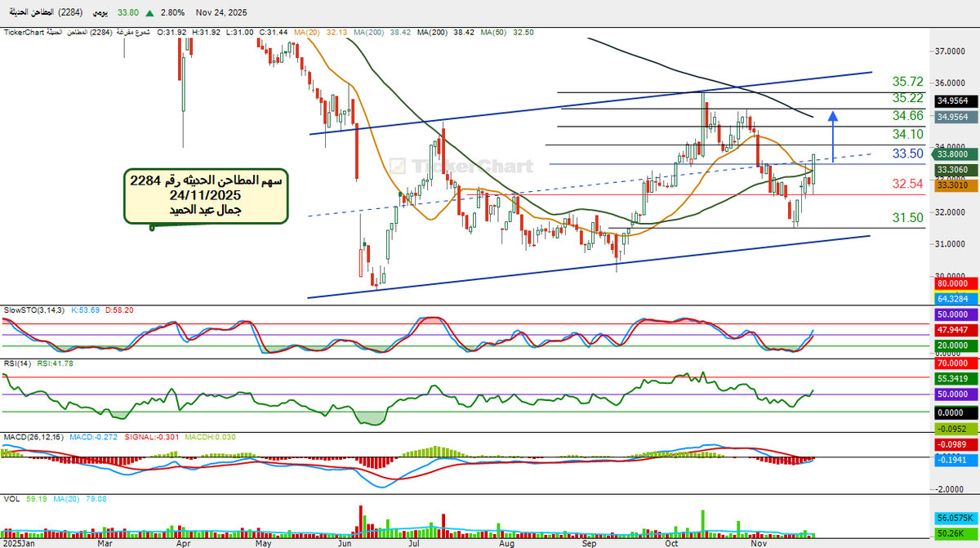
Task: Click the MACDH:0.030 value
Action: pos(208,437)
